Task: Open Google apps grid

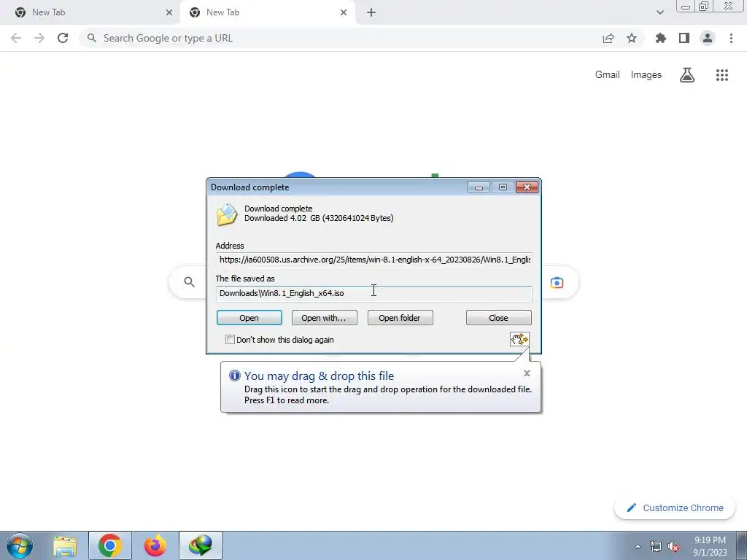Action: 721,75
